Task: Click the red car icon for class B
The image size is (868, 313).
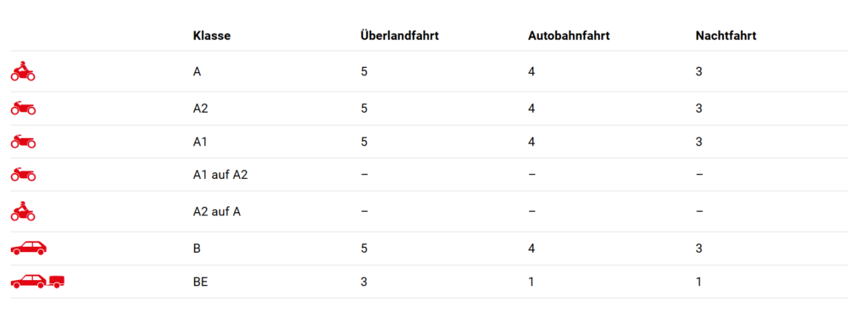Action: pos(29,249)
